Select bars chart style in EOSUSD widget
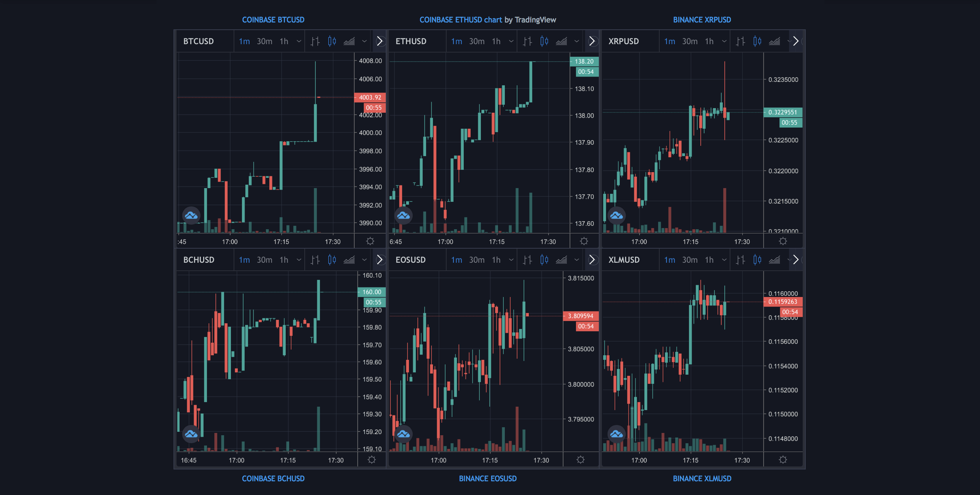This screenshot has height=495, width=980. tap(527, 260)
